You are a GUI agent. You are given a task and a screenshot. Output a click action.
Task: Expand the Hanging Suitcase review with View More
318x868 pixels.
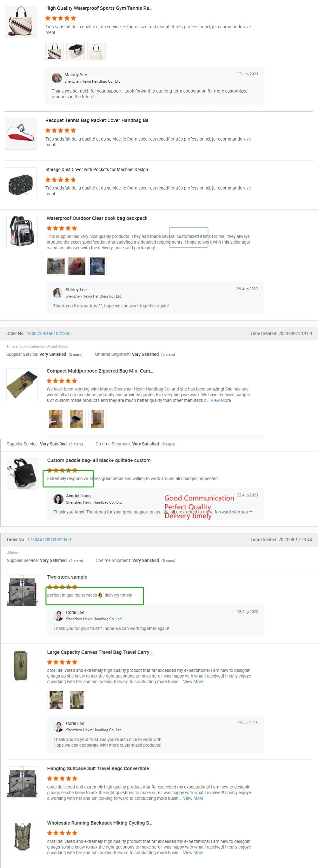click(x=193, y=798)
